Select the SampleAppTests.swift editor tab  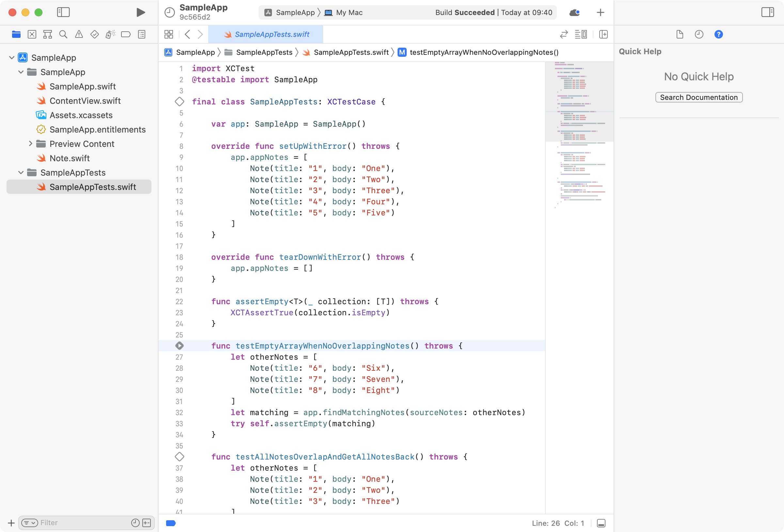[266, 34]
